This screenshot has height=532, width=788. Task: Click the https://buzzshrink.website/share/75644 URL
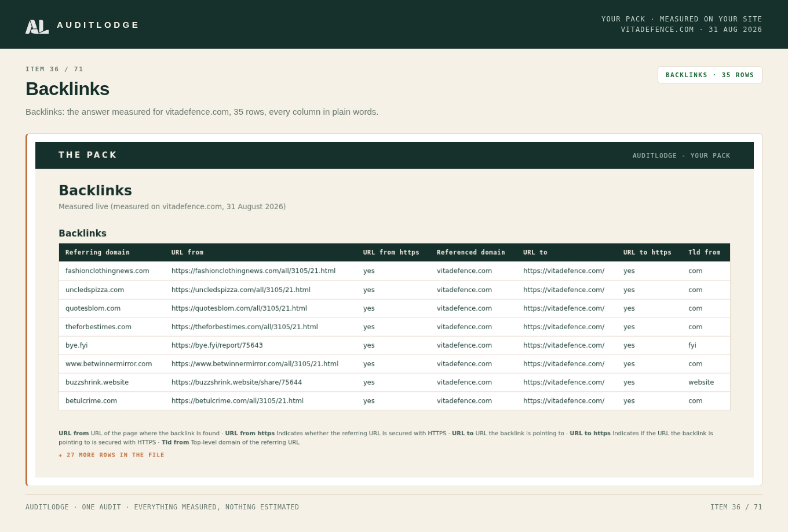click(236, 382)
